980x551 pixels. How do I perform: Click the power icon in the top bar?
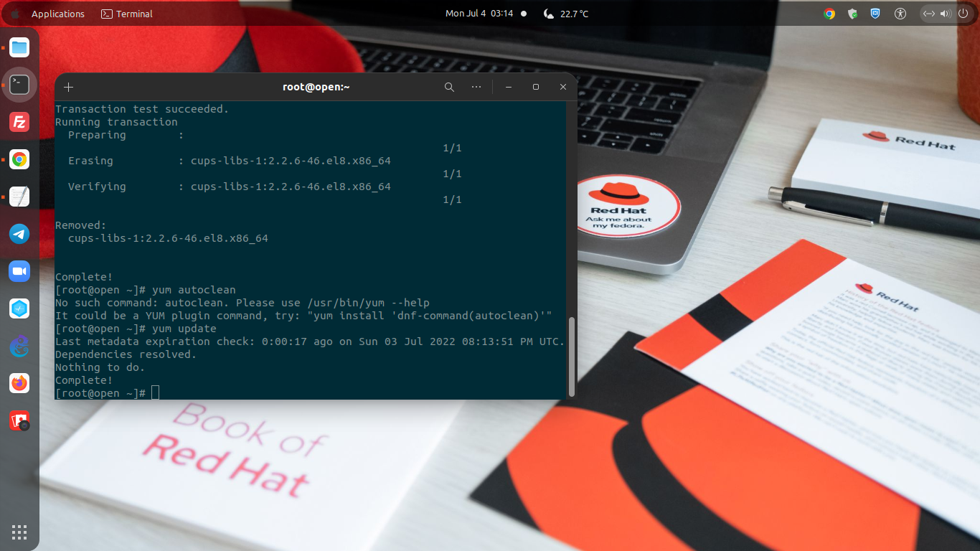click(x=963, y=14)
